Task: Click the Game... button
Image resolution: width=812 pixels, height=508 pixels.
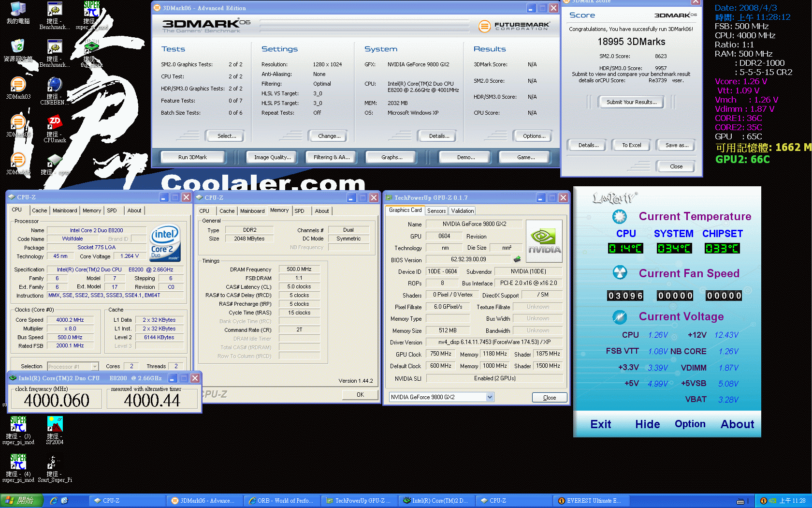Action: pos(526,157)
